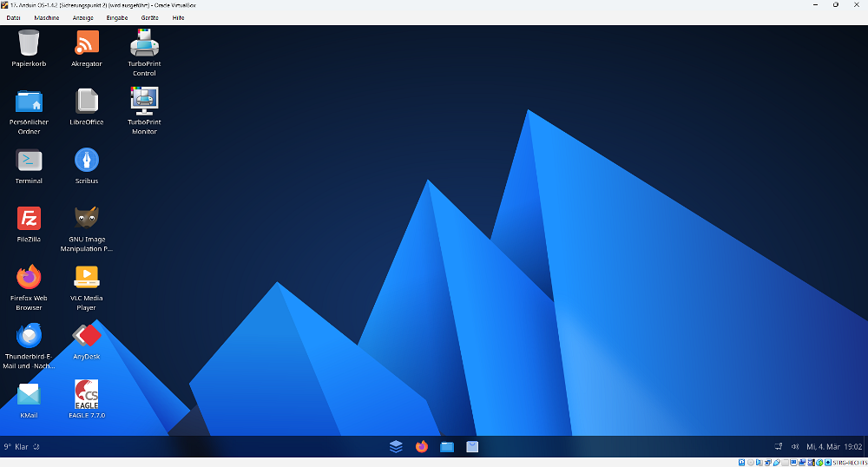Open the Thunderbird mail desktop icon
Viewport: 868px width, 467px height.
tap(29, 336)
